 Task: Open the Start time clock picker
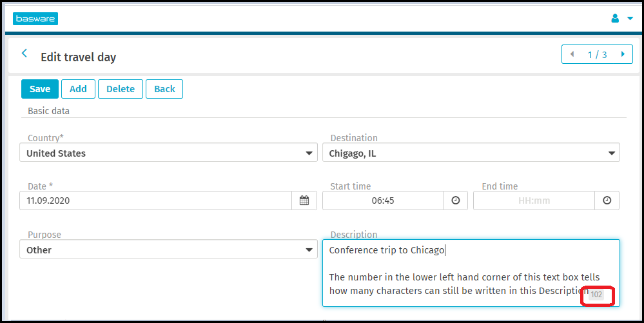(456, 201)
